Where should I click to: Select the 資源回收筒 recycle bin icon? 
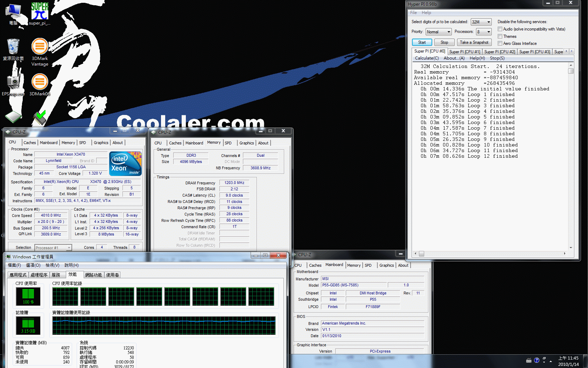click(x=13, y=49)
